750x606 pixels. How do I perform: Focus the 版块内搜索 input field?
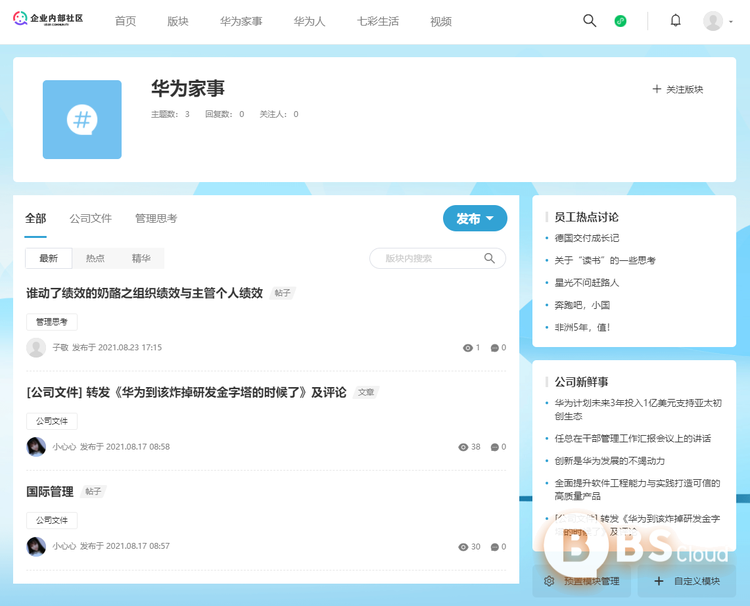coord(437,258)
